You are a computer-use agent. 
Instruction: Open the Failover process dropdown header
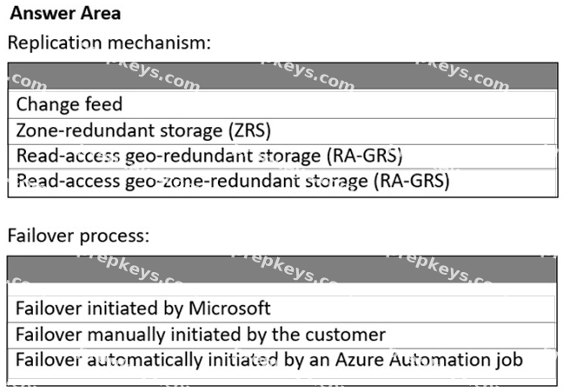[x=282, y=269]
